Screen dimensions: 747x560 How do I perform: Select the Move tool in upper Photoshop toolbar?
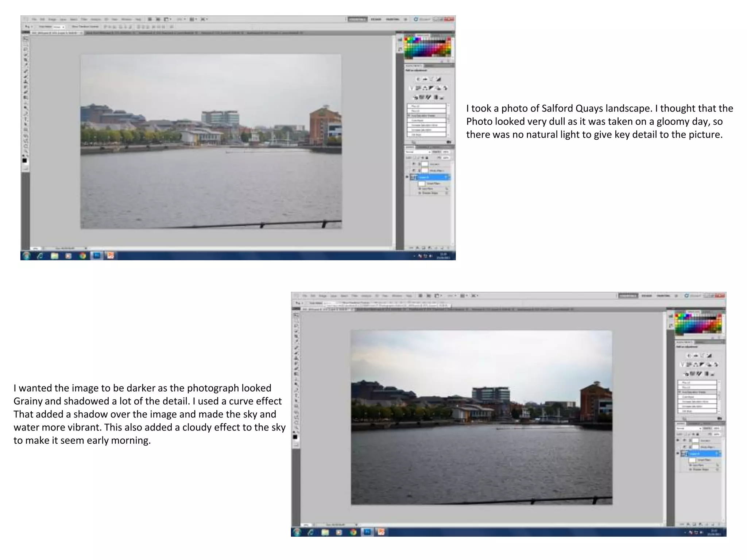tap(26, 39)
